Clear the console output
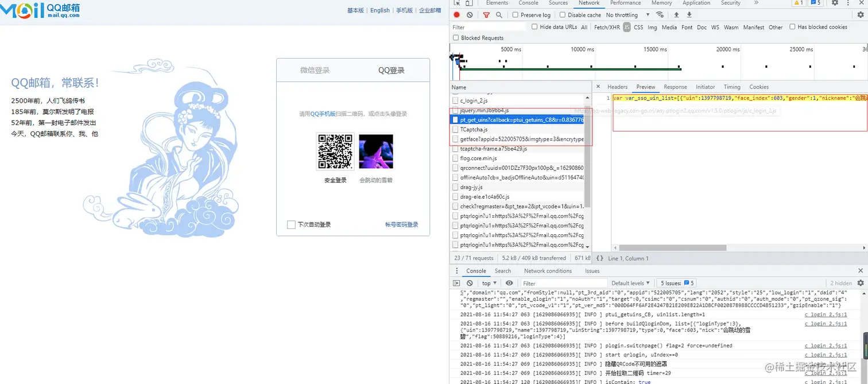This screenshot has height=384, width=868. (470, 283)
